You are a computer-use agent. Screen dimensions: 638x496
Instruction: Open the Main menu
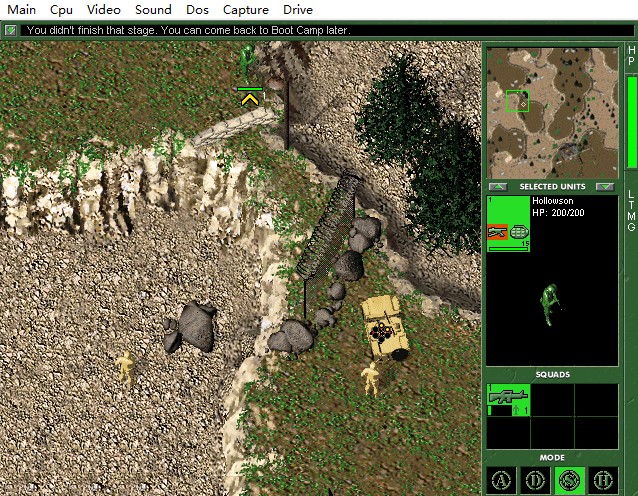pyautogui.click(x=22, y=9)
